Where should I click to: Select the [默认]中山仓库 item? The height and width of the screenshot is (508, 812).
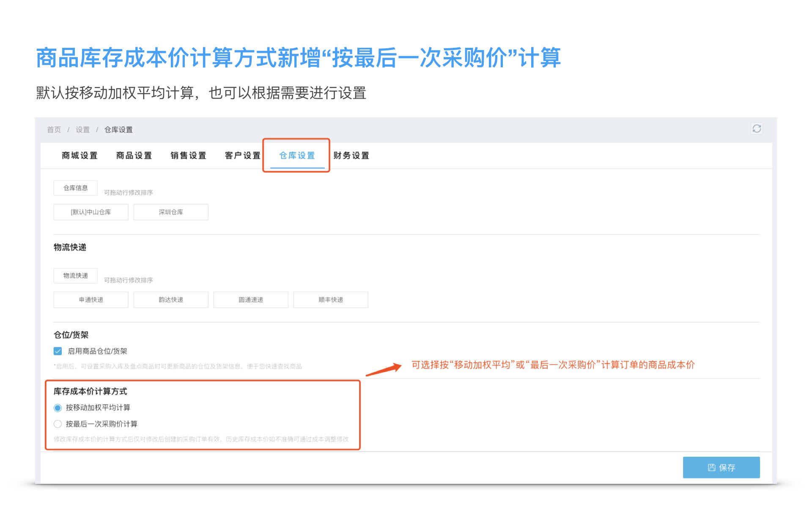[91, 212]
